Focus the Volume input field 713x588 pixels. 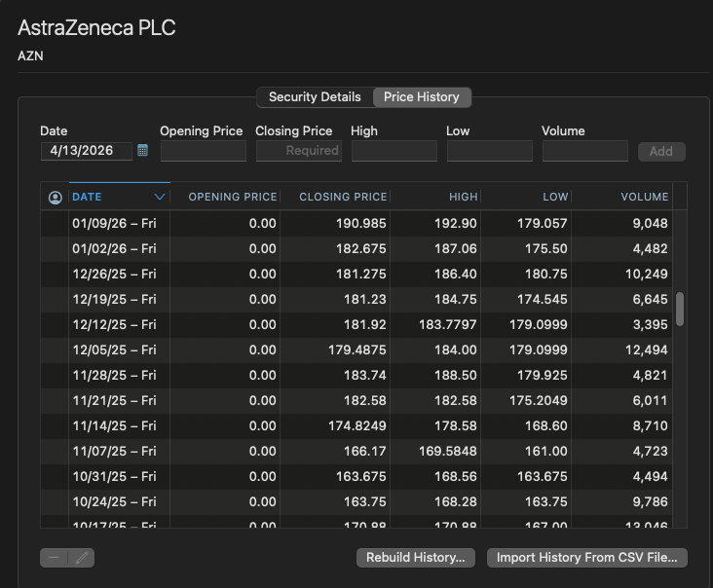(585, 151)
